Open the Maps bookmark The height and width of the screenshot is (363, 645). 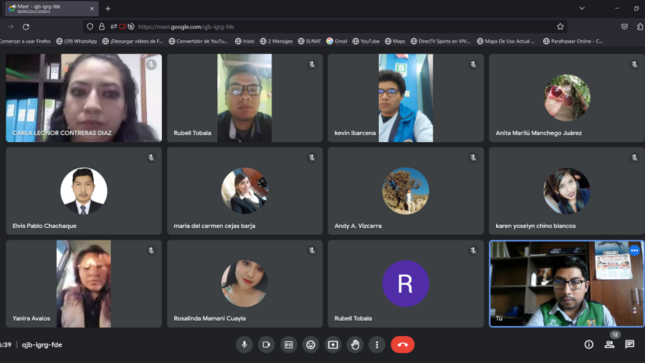pos(395,41)
